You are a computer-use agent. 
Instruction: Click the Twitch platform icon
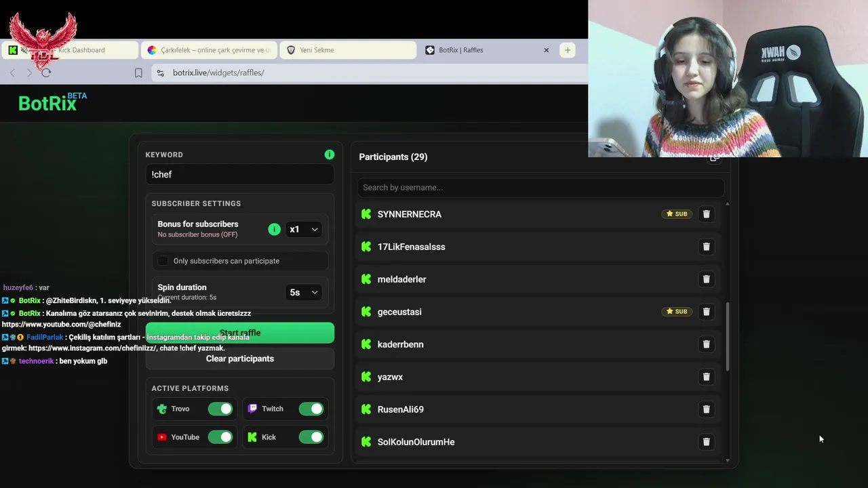(252, 409)
